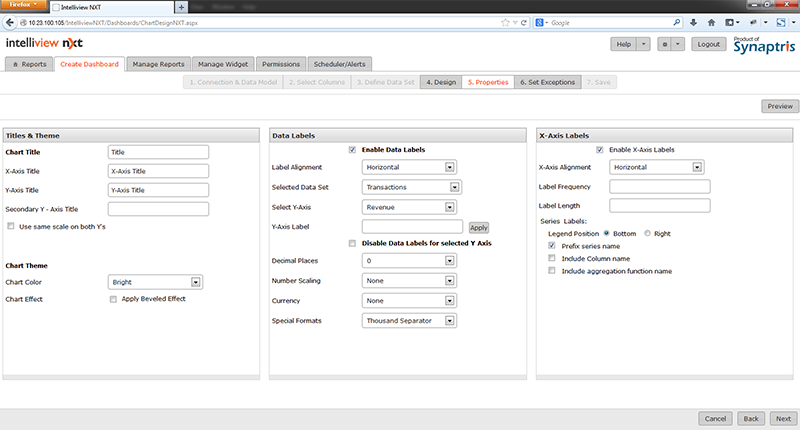Select Right legend position radio button
The height and width of the screenshot is (430, 800).
coord(648,232)
